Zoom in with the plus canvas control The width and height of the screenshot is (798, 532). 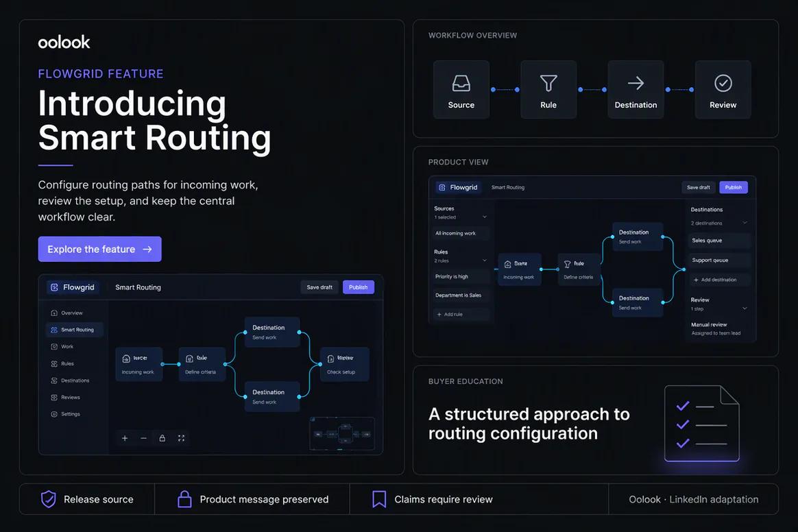(125, 438)
